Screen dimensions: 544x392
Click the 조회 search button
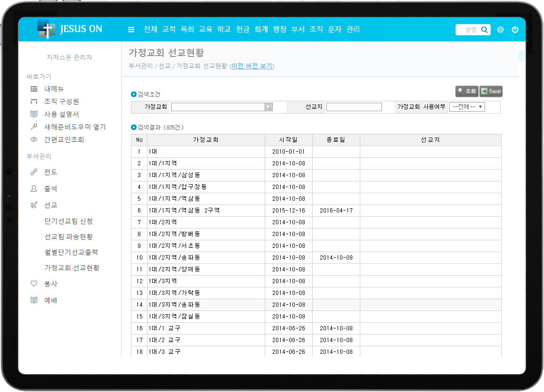click(x=466, y=91)
